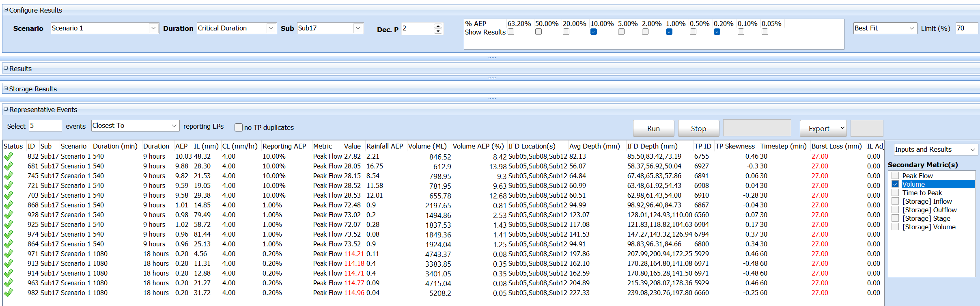980x306 pixels.
Task: Click status checkmark icon for event ID 745
Action: pos(9,176)
